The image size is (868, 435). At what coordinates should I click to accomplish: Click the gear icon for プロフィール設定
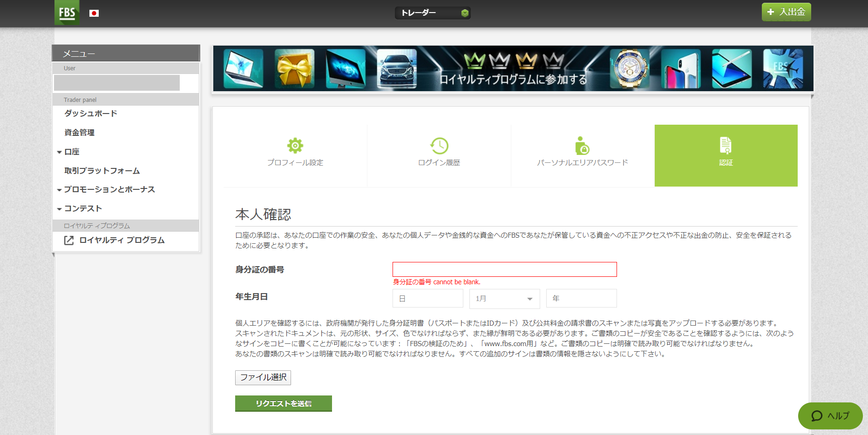tap(295, 146)
